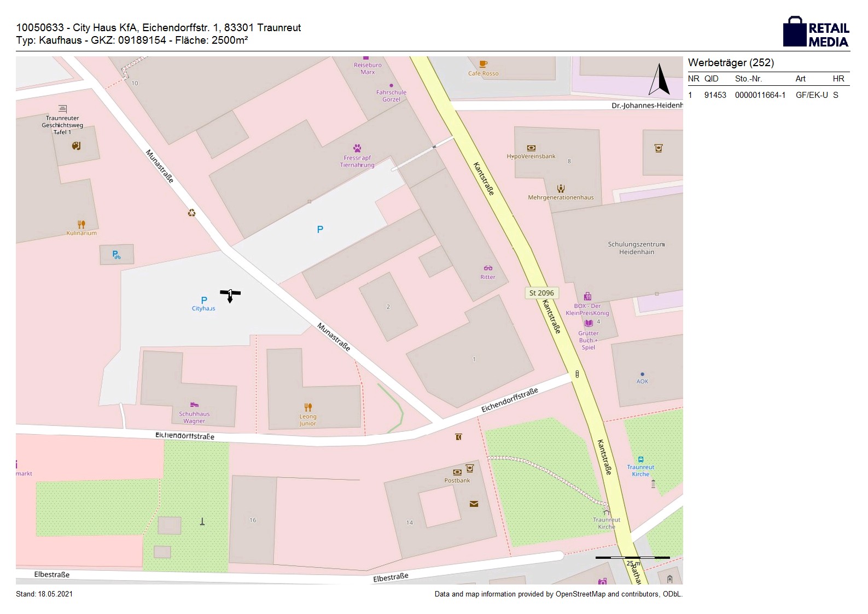Click the Retail Media logo
Image resolution: width=868 pixels, height=614 pixels.
816,32
